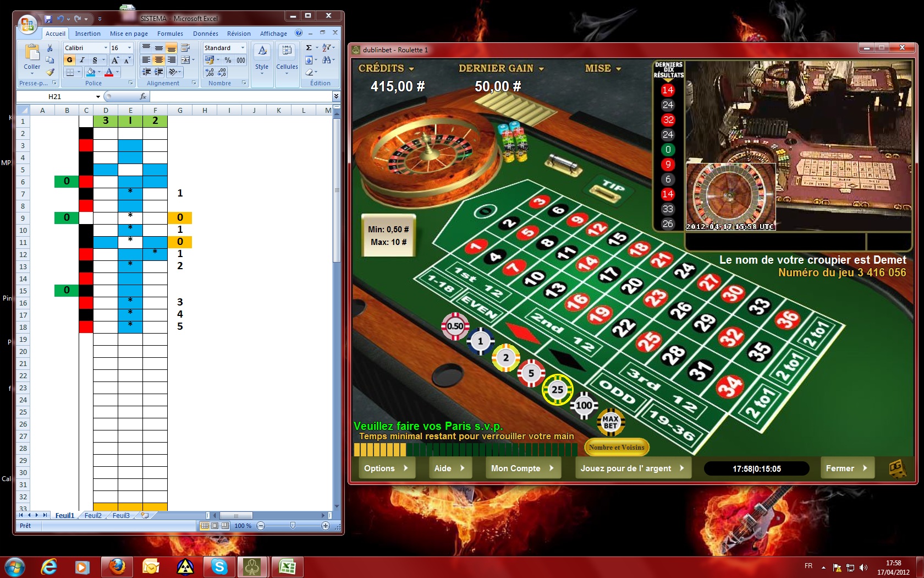Open the Formules ribbon tab
924x578 pixels.
tap(170, 34)
